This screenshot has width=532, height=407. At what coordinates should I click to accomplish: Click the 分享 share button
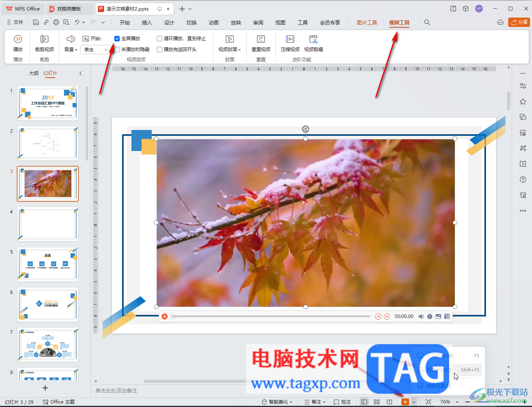519,22
